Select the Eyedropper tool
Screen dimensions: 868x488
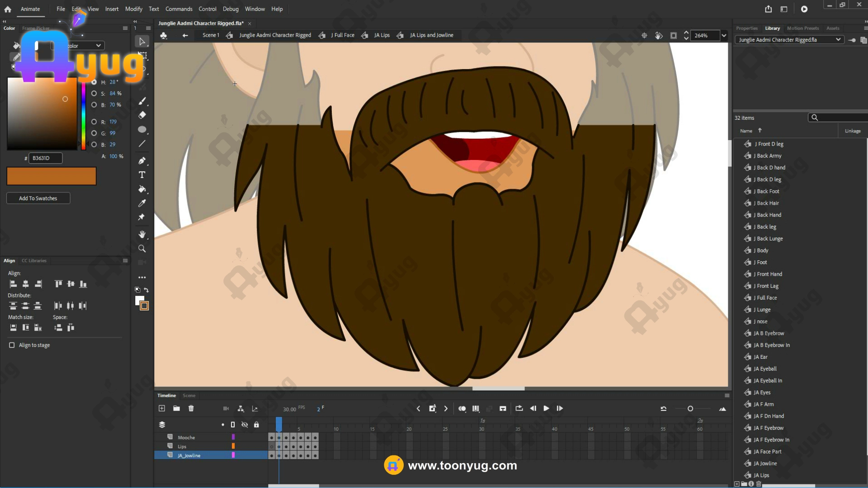coord(142,203)
